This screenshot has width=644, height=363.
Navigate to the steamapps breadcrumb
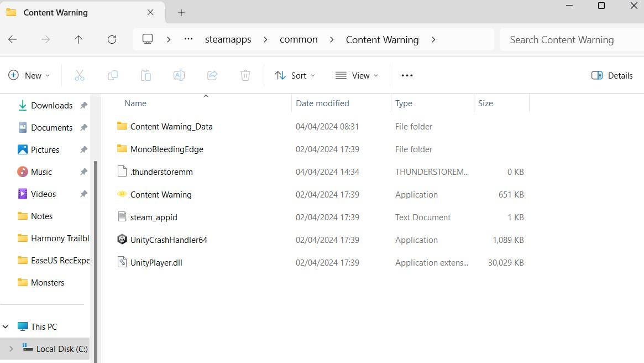click(228, 39)
